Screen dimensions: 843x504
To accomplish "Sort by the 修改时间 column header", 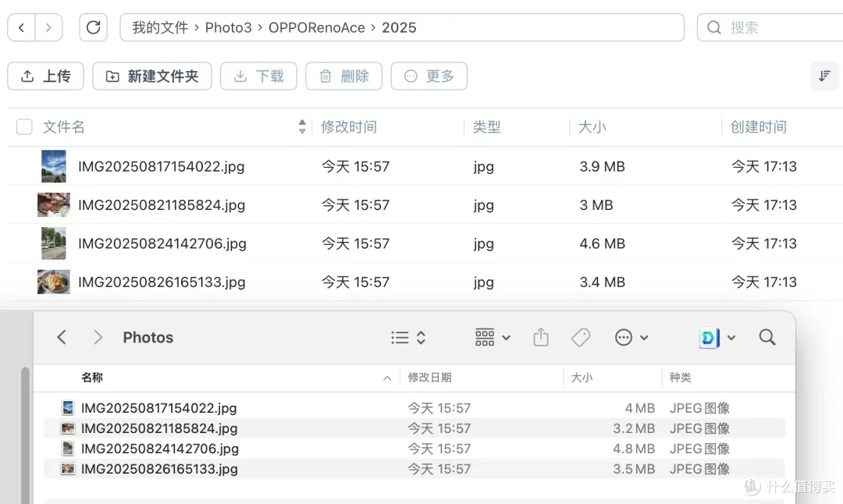I will click(349, 127).
